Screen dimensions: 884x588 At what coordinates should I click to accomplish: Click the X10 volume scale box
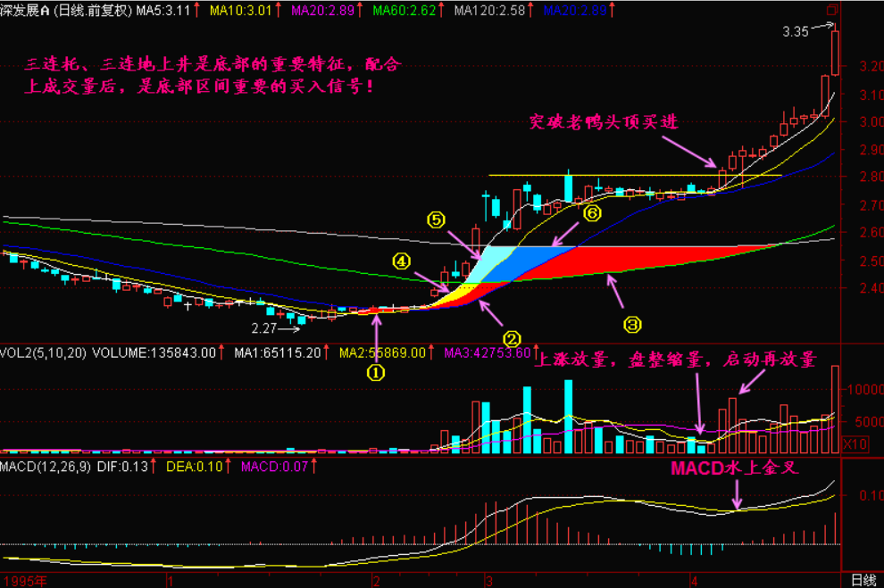point(855,443)
